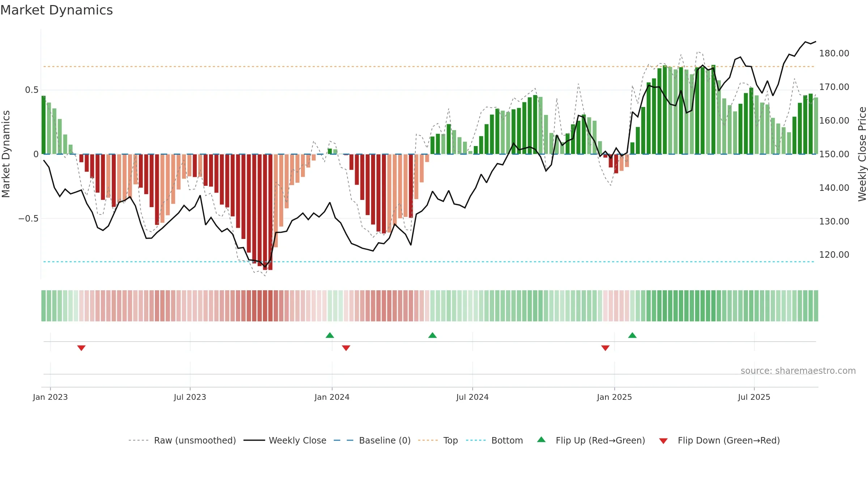Click the red Flip Down triangle legend icon
868x488 pixels.
[663, 441]
